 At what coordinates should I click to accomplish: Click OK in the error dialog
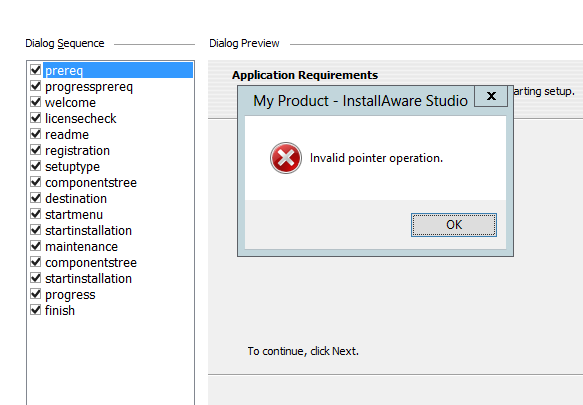click(x=454, y=225)
